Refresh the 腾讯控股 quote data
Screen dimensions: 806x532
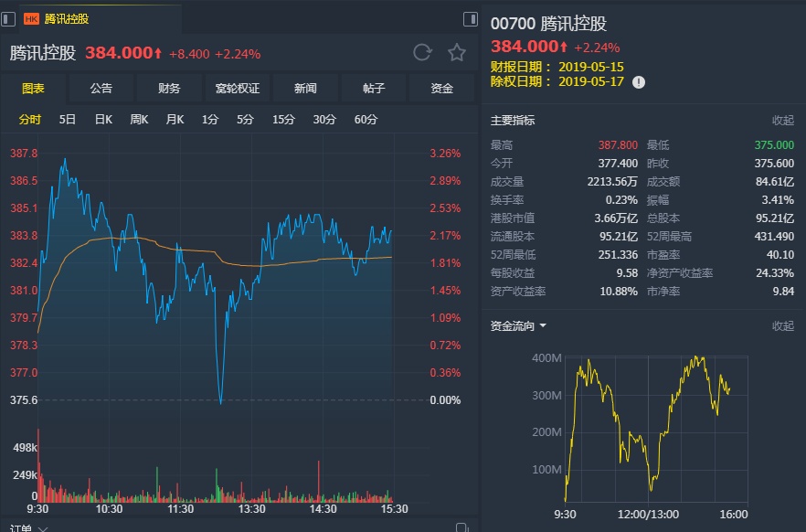(x=422, y=52)
